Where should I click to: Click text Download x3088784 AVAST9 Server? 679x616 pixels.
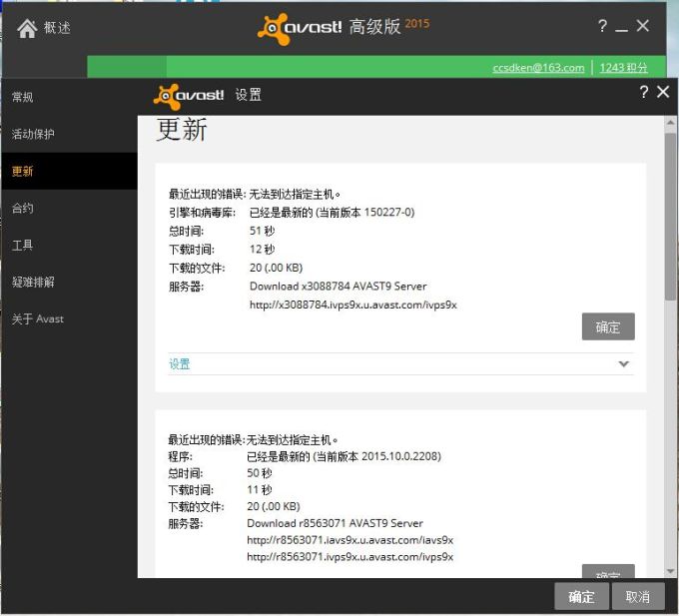click(339, 287)
